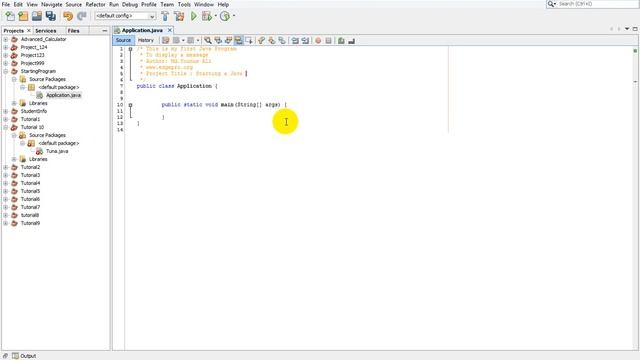Click the Shift Line Right icon
Viewport: 640px width, 360px height.
click(305, 40)
